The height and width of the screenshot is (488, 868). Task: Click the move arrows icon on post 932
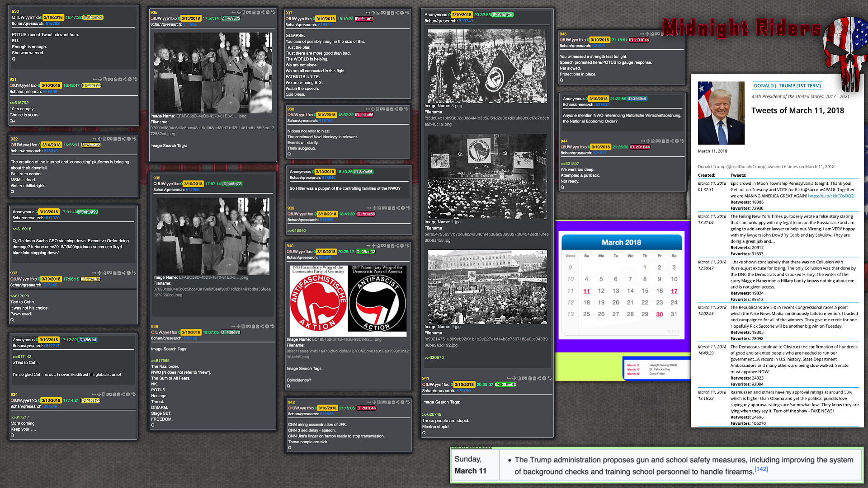pyautogui.click(x=99, y=139)
